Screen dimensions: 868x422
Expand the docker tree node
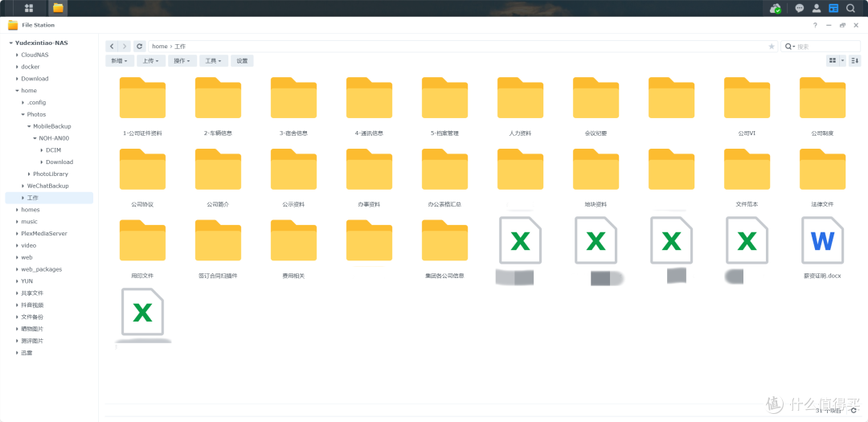[17, 67]
